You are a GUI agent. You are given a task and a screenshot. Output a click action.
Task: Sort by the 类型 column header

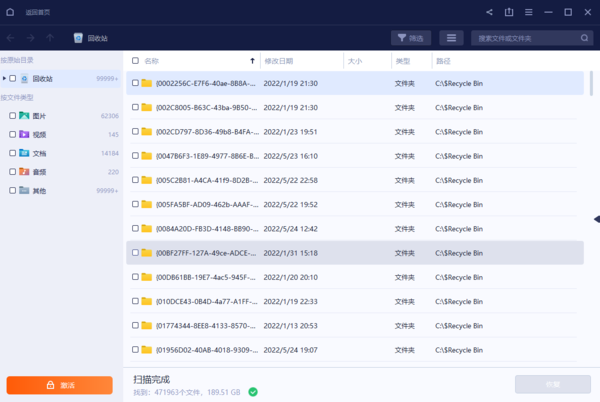point(403,61)
